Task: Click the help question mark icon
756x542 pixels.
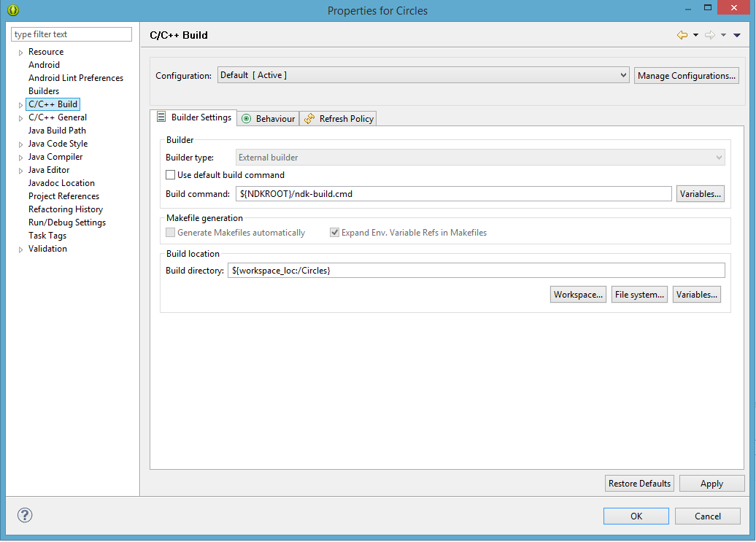Action: [25, 515]
